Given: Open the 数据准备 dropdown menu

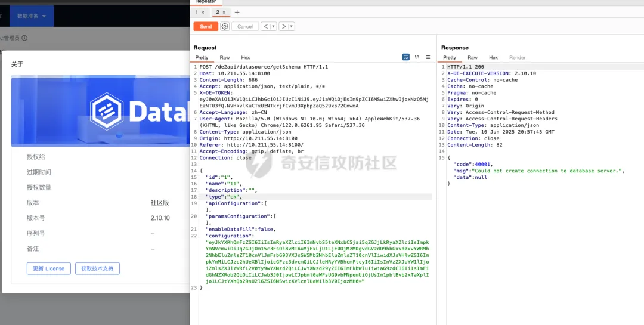Looking at the screenshot, I should pos(32,16).
